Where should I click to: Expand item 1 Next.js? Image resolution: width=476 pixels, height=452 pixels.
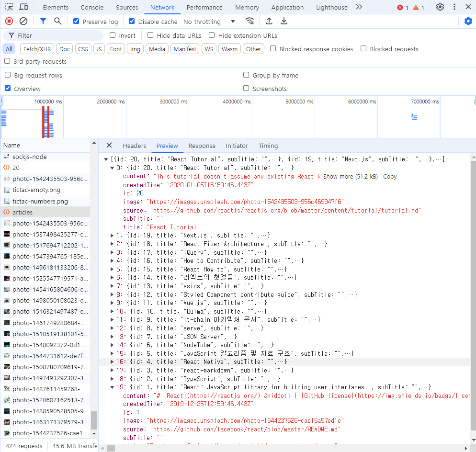click(x=112, y=236)
